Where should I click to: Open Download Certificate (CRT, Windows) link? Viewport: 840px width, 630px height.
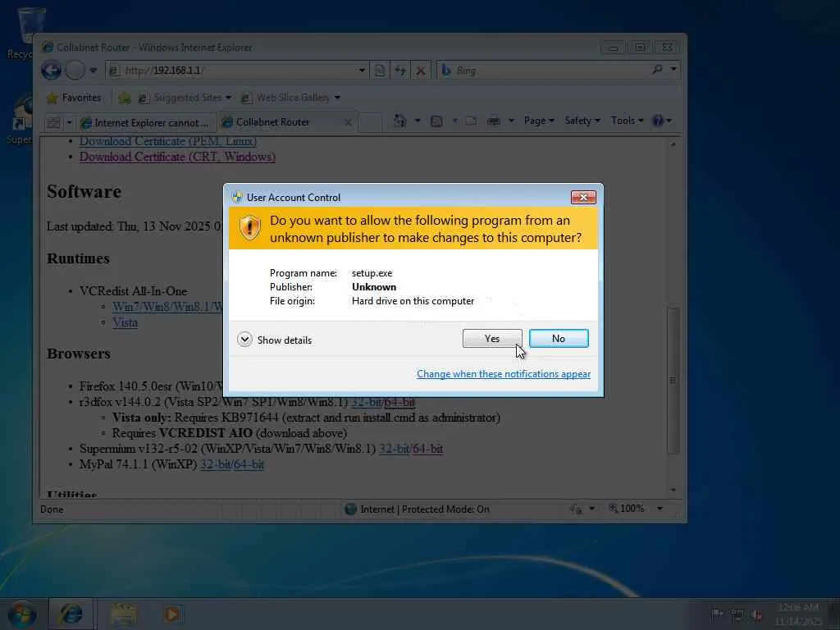point(177,157)
